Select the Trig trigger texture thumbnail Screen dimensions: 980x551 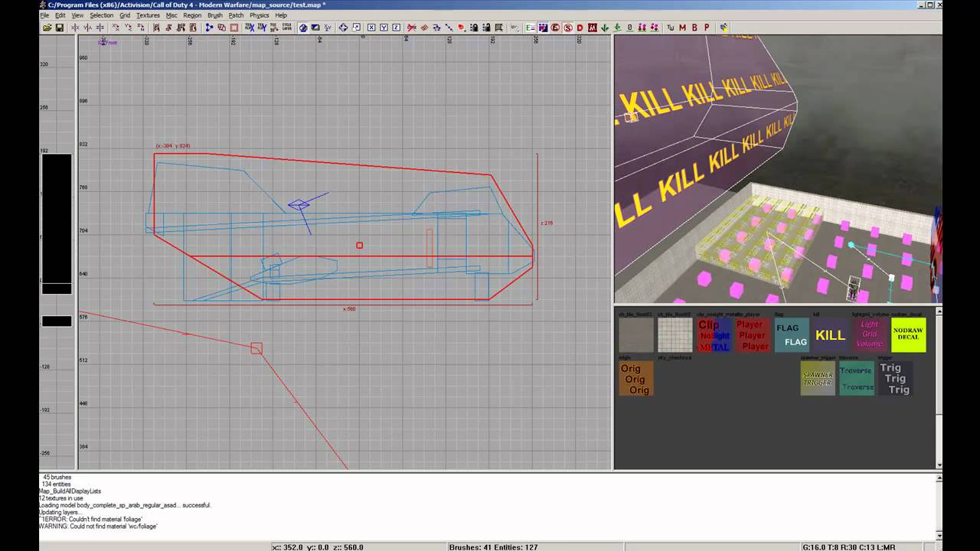895,379
